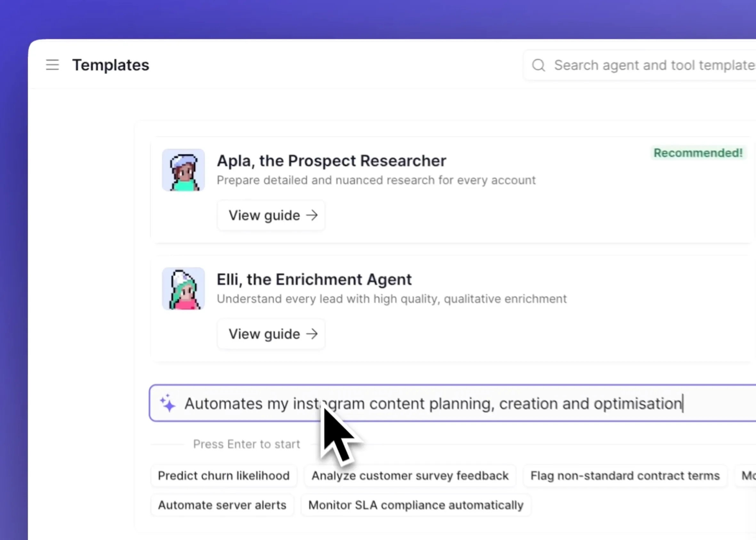
Task: Click the search magnifier icon
Action: [x=538, y=65]
